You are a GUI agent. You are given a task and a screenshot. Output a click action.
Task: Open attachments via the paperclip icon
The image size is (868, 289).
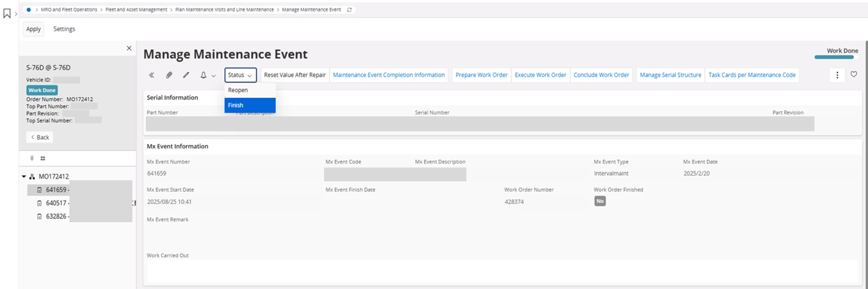pyautogui.click(x=169, y=75)
